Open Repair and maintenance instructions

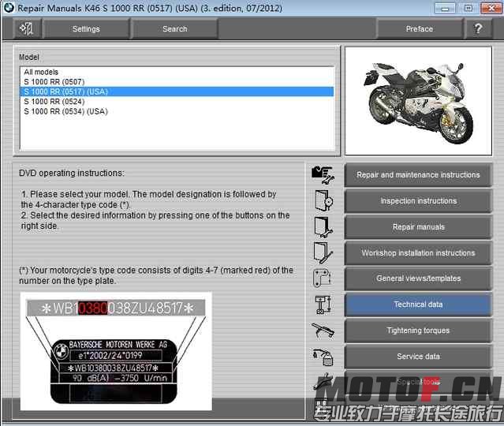tap(418, 175)
